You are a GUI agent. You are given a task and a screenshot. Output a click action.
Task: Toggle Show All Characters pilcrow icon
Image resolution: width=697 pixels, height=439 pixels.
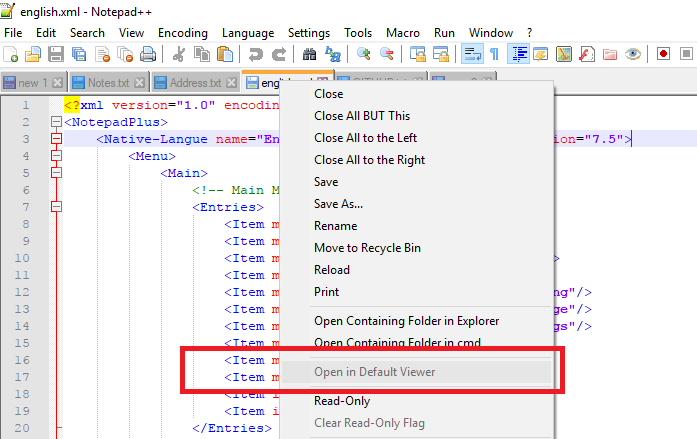point(494,54)
